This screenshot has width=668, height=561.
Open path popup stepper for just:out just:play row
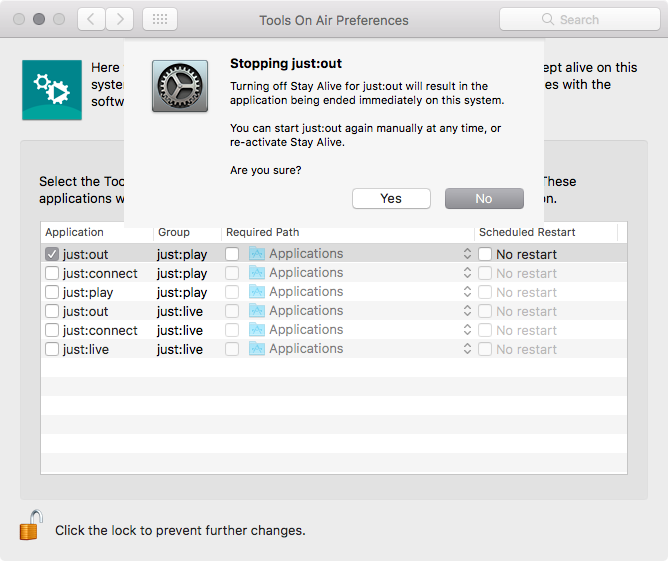[467, 253]
